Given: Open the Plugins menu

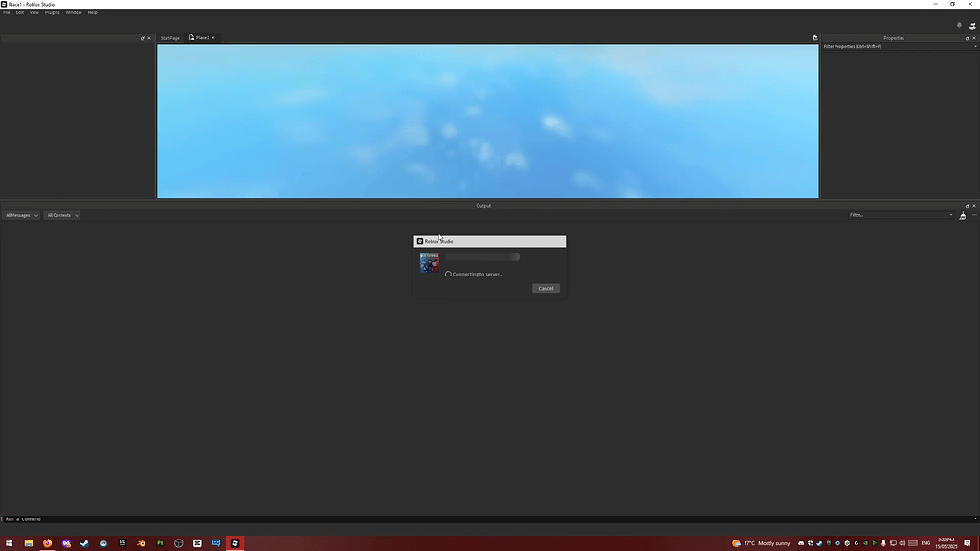Looking at the screenshot, I should point(52,12).
